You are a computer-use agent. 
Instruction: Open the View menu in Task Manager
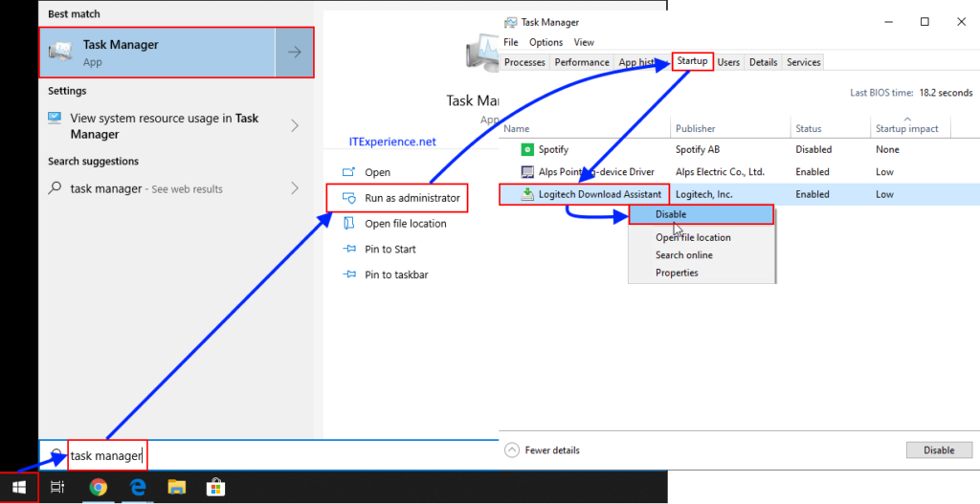coord(584,42)
